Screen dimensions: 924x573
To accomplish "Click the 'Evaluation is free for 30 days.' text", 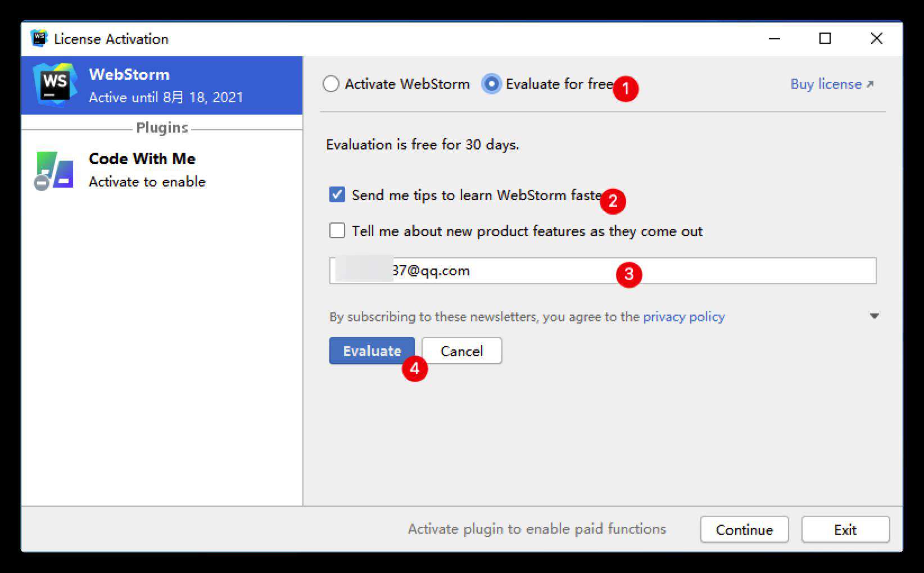I will coord(423,145).
